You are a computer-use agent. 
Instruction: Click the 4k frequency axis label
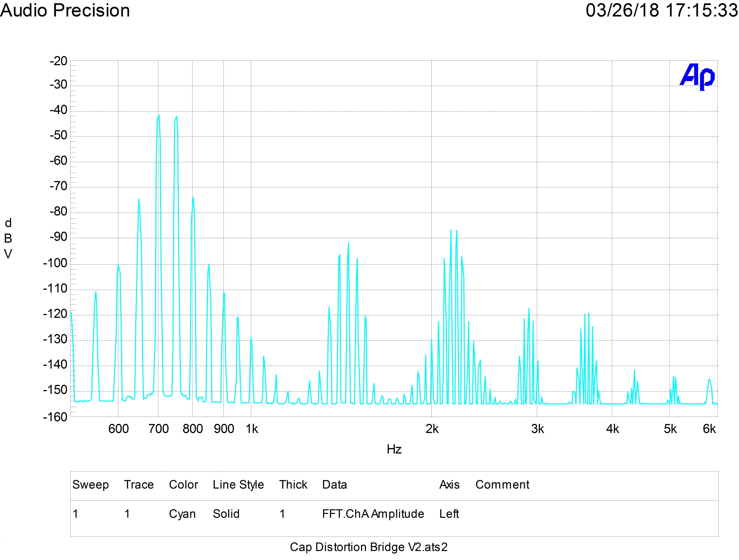click(x=613, y=429)
